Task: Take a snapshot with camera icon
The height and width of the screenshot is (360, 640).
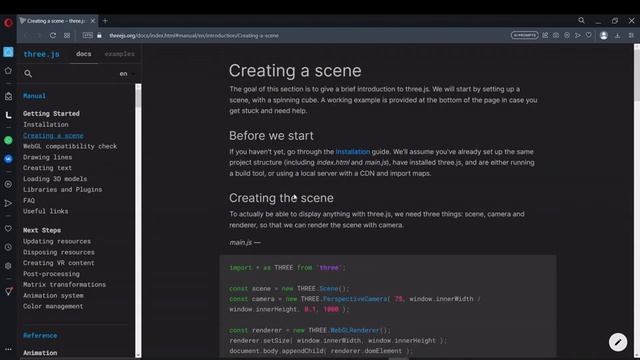Action: [556, 36]
